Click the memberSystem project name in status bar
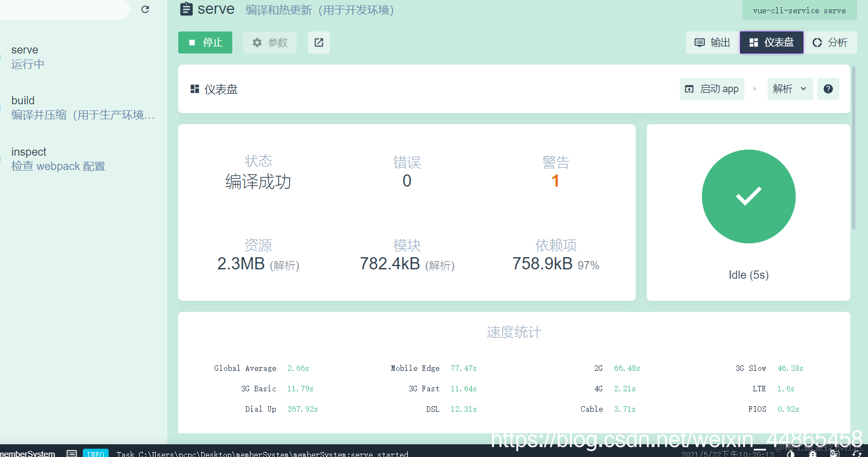 (x=28, y=454)
